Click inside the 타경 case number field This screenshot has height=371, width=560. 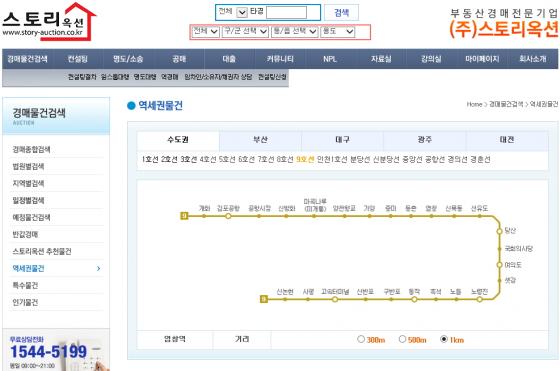pos(286,12)
